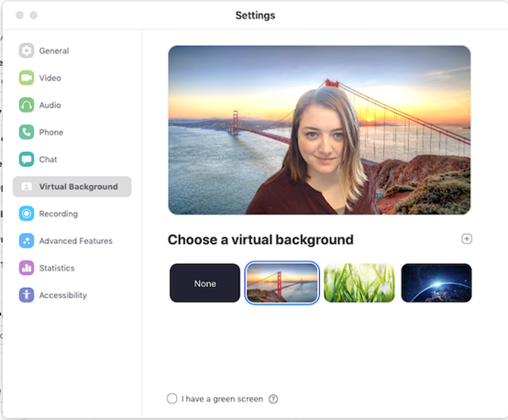This screenshot has width=508, height=420.
Task: Open the Video settings camera icon
Action: click(27, 78)
